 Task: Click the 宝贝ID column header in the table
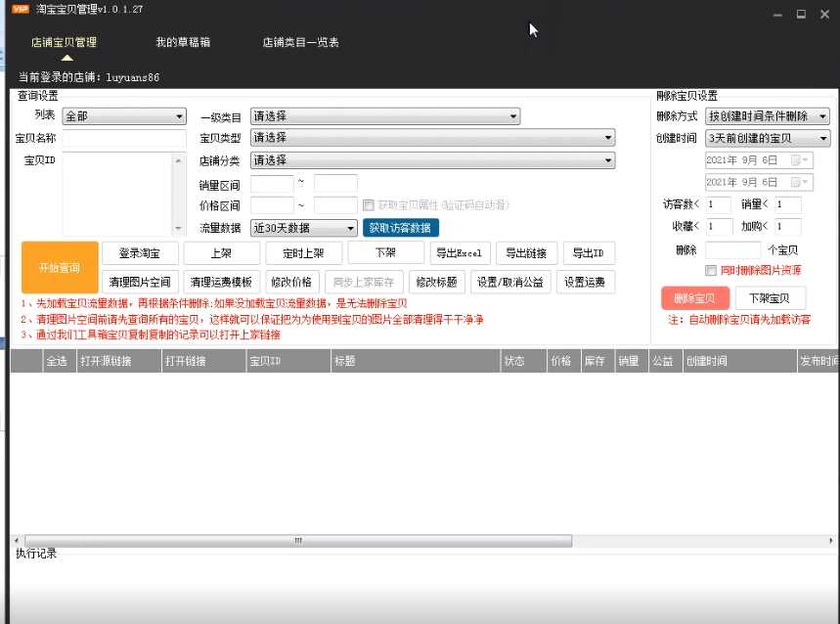point(288,361)
